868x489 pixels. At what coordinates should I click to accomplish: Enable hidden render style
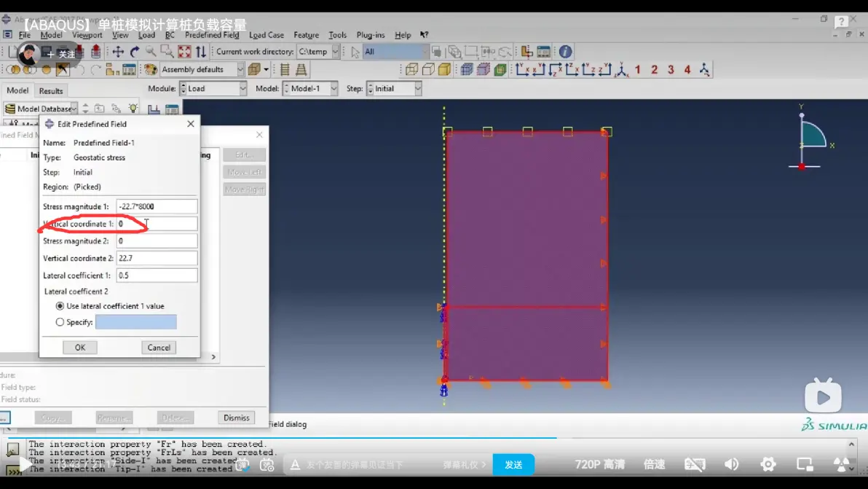click(428, 69)
